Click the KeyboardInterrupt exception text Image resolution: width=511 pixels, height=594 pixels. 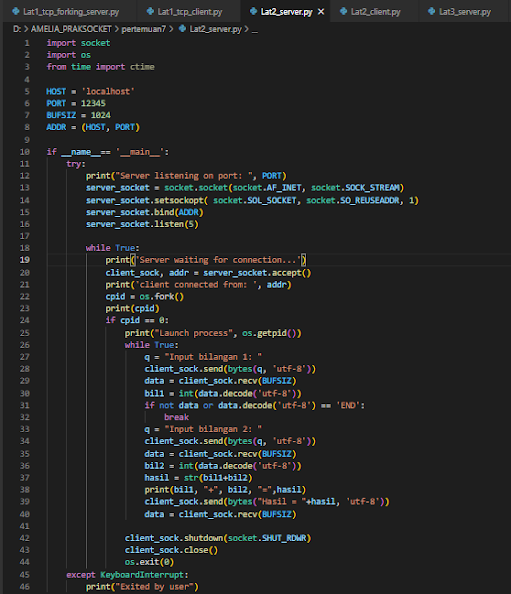142,575
